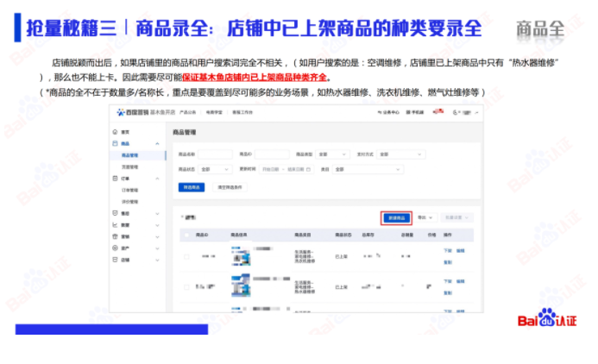Select 评价管理 in the sidebar
Viewport: 598px width, 364px height.
click(x=129, y=202)
